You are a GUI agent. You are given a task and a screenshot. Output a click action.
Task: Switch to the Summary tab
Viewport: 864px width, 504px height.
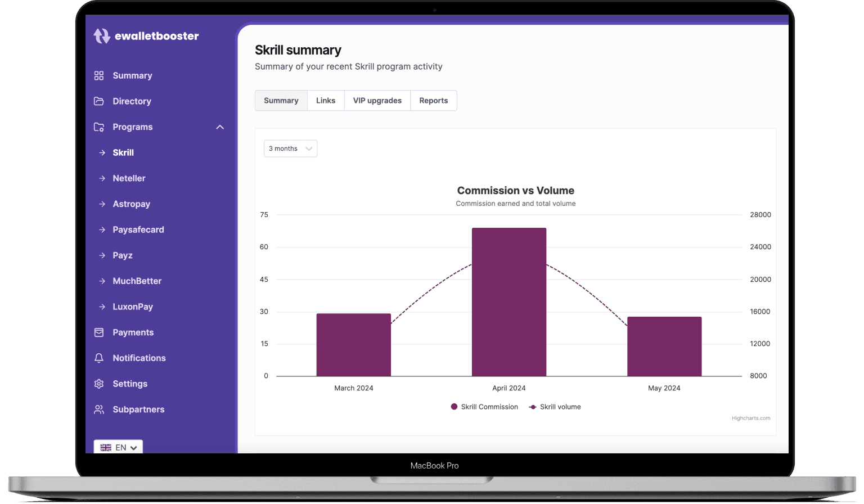pyautogui.click(x=281, y=101)
